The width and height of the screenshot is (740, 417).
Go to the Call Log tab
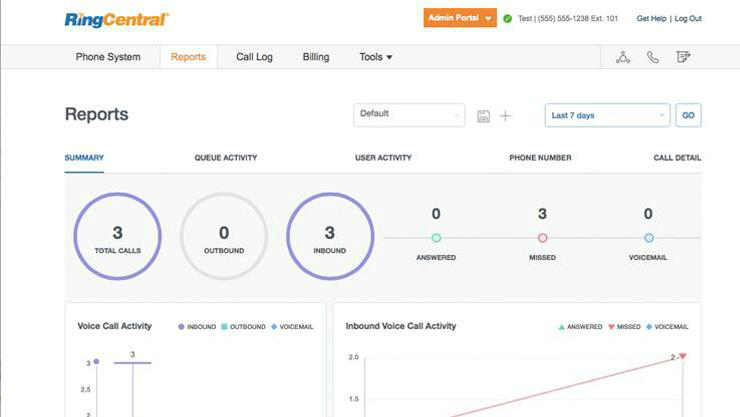coord(254,57)
